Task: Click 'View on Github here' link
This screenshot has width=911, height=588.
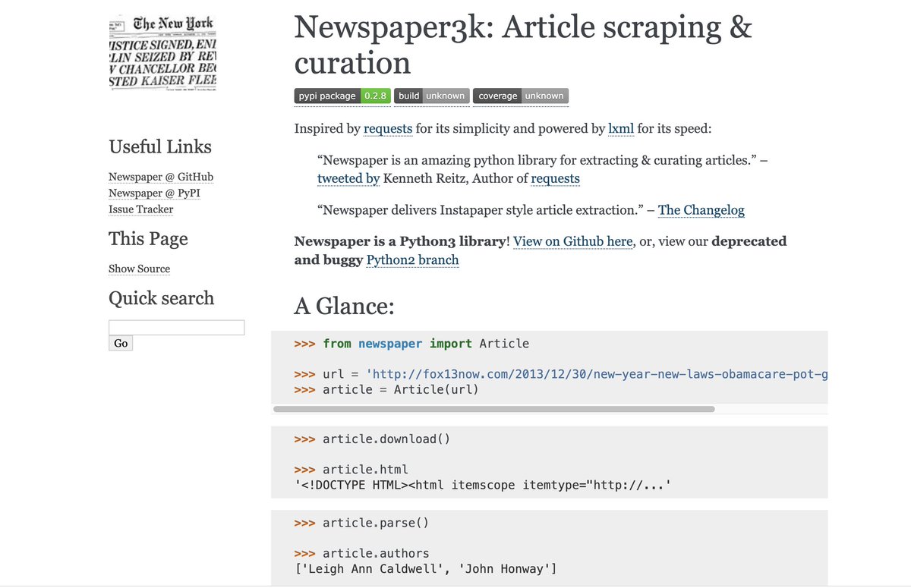Action: [x=573, y=241]
